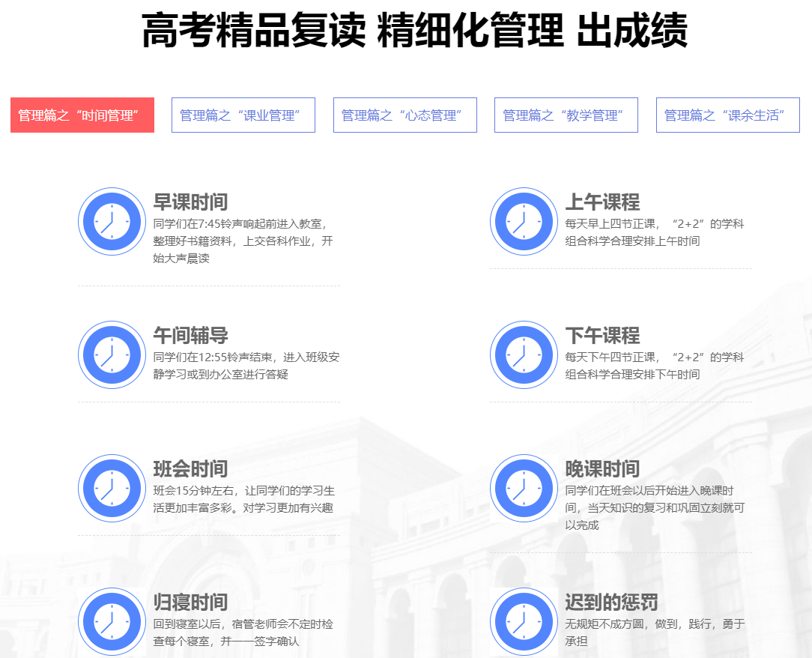
Task: Click the clock icon beside 下午课程
Action: [x=524, y=355]
